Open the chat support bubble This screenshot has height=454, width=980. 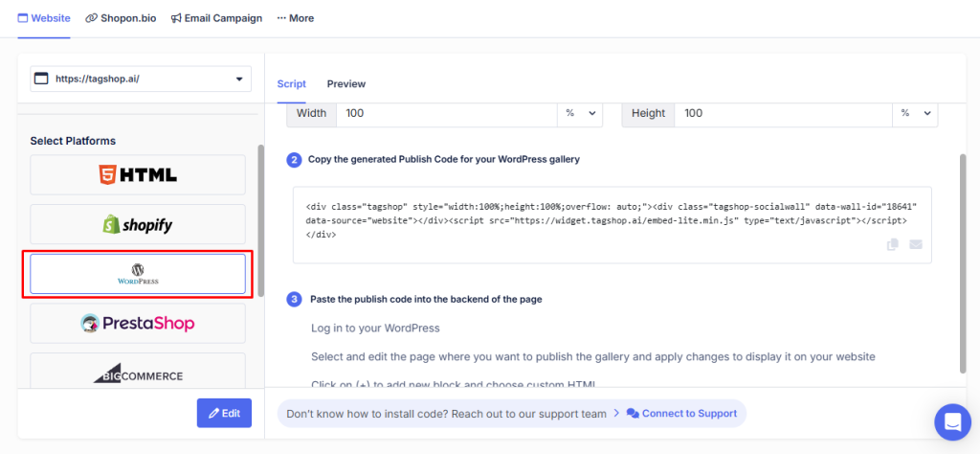pyautogui.click(x=952, y=421)
